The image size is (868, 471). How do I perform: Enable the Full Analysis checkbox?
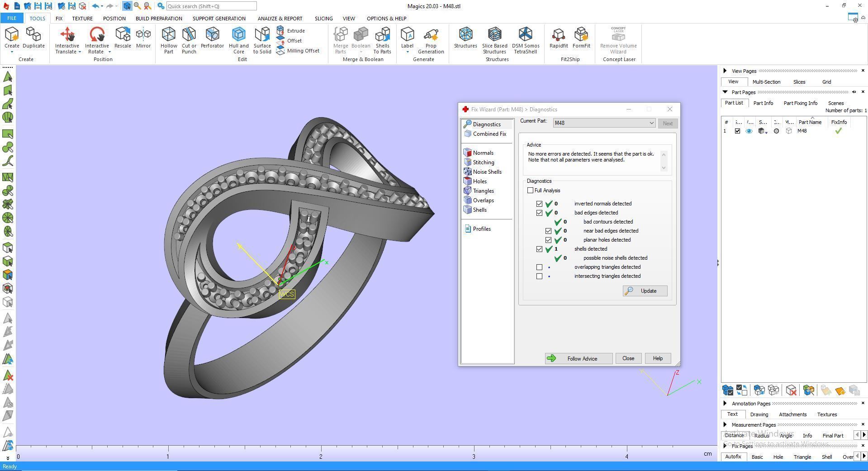click(530, 190)
